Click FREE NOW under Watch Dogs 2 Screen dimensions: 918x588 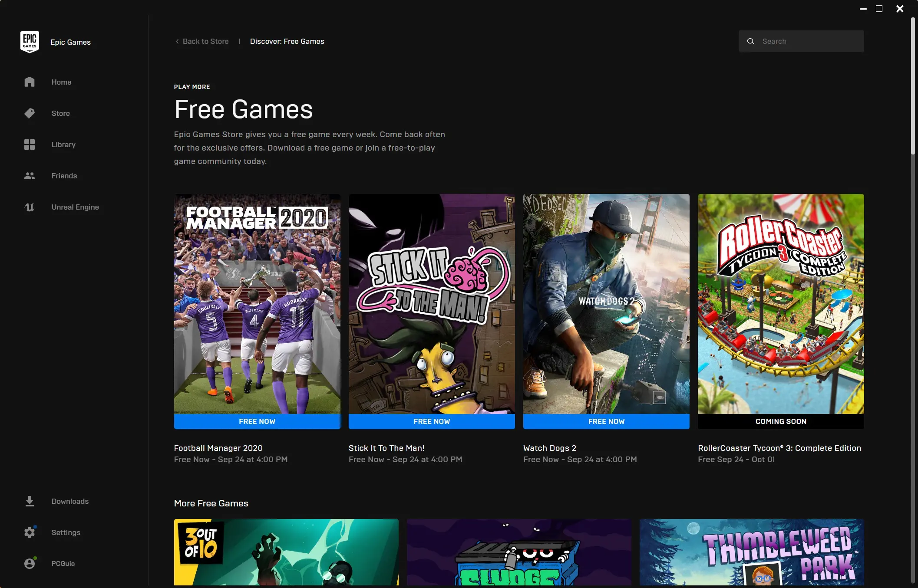coord(606,421)
